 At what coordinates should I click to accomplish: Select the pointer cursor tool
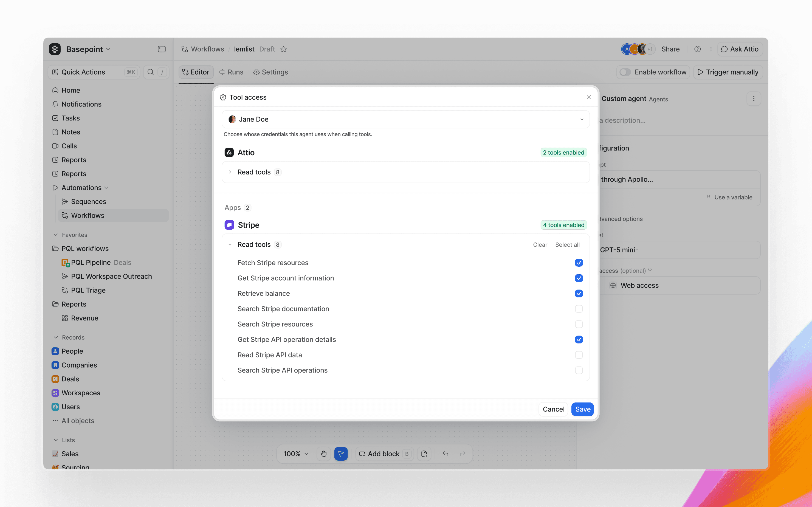click(x=341, y=454)
